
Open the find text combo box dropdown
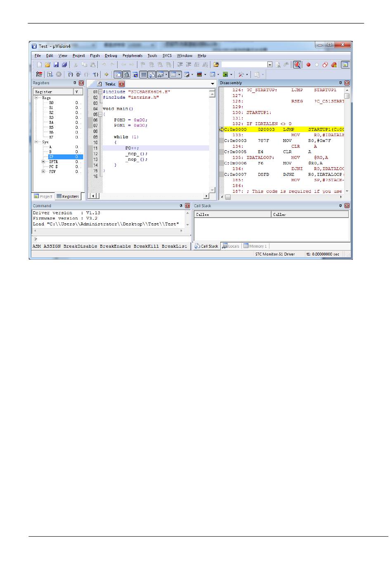pyautogui.click(x=270, y=64)
